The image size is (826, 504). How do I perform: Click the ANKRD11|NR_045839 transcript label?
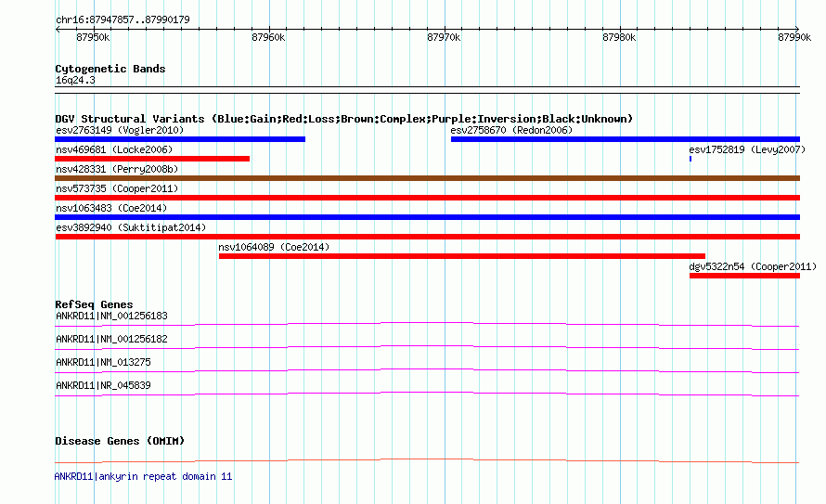[x=103, y=385]
